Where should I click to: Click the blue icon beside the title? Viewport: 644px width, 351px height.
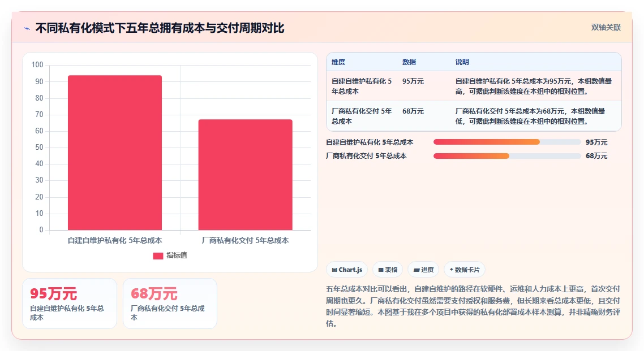point(27,28)
